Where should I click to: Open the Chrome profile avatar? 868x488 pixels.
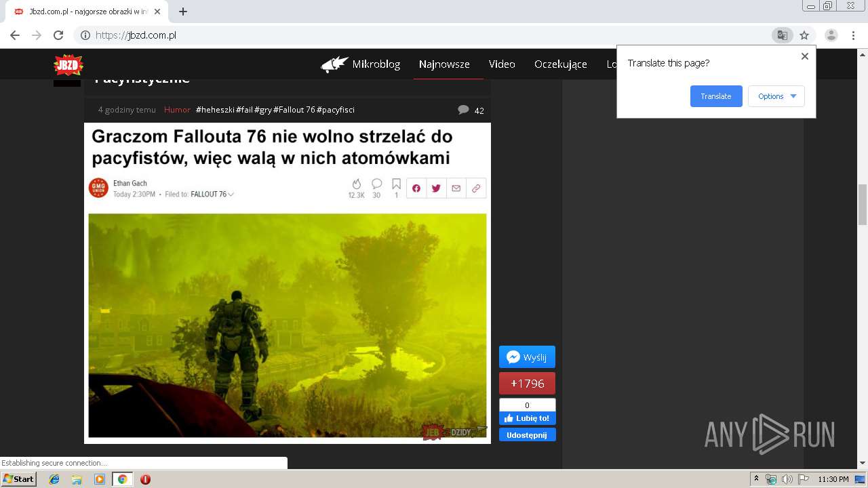[831, 35]
